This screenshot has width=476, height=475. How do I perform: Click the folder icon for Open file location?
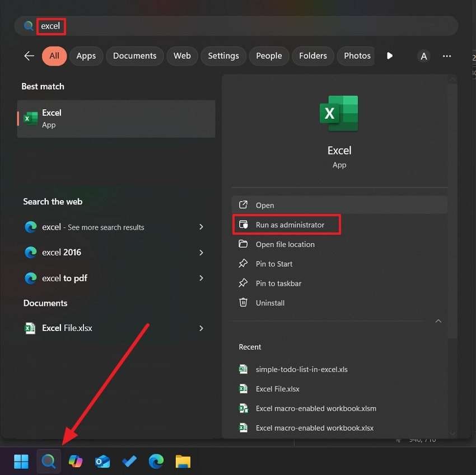[x=243, y=244]
